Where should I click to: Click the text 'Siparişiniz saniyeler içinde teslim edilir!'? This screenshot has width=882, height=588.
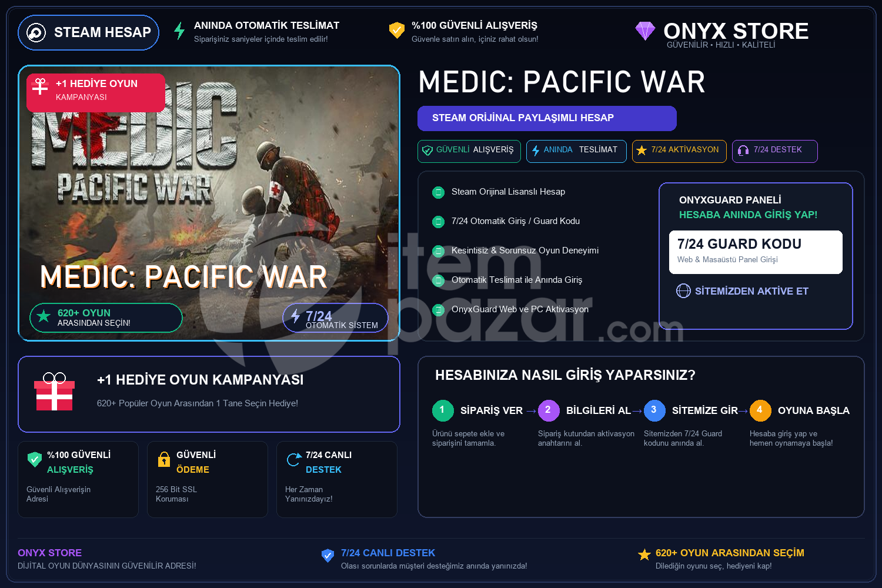(261, 39)
